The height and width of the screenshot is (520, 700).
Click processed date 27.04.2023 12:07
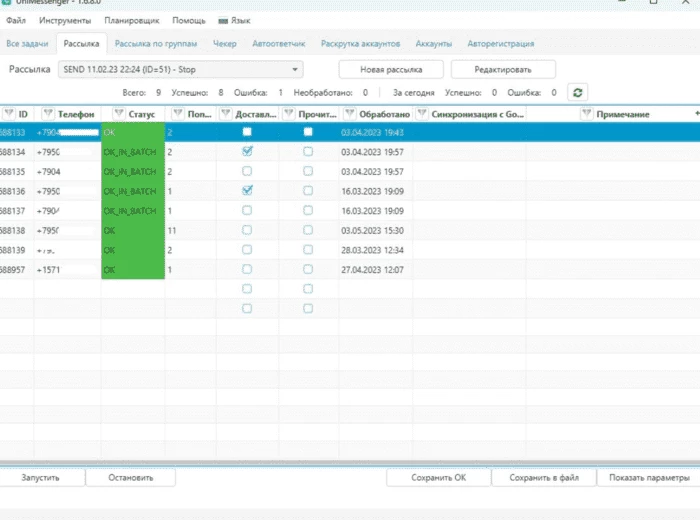372,270
